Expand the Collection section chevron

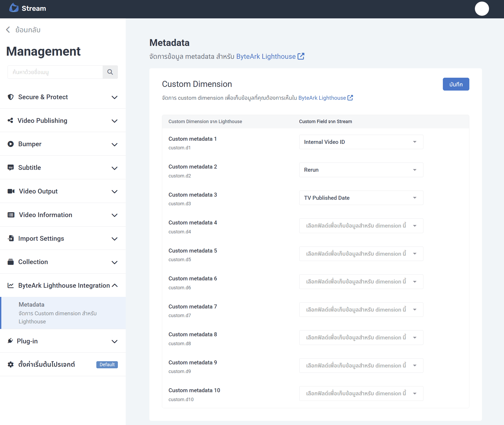114,262
